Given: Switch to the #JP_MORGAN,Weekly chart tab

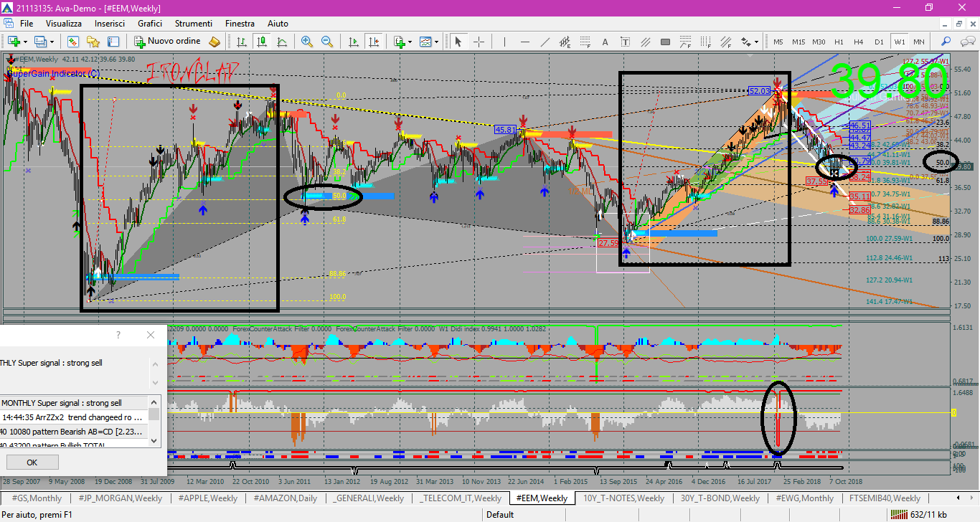Looking at the screenshot, I should tap(119, 498).
